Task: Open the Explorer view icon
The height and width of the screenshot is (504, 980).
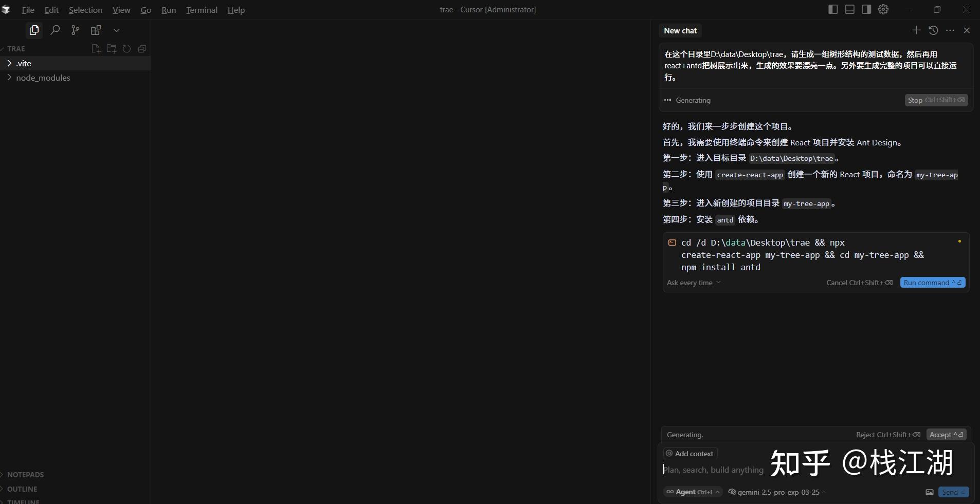Action: (x=34, y=30)
